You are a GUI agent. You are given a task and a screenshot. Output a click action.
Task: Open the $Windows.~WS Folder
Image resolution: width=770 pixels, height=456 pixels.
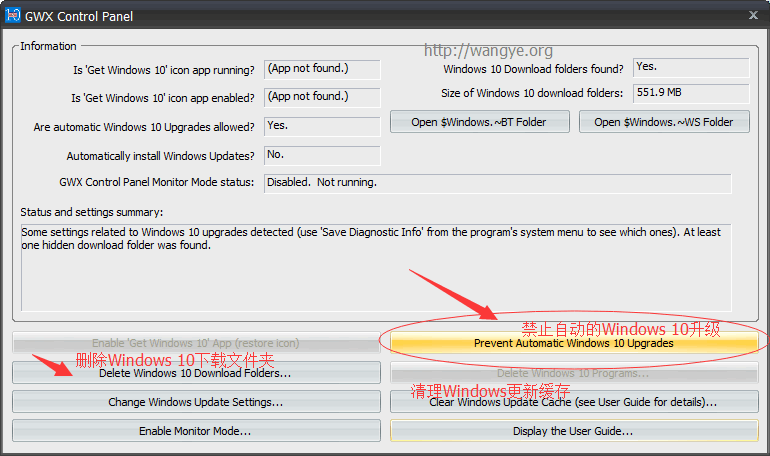point(664,122)
